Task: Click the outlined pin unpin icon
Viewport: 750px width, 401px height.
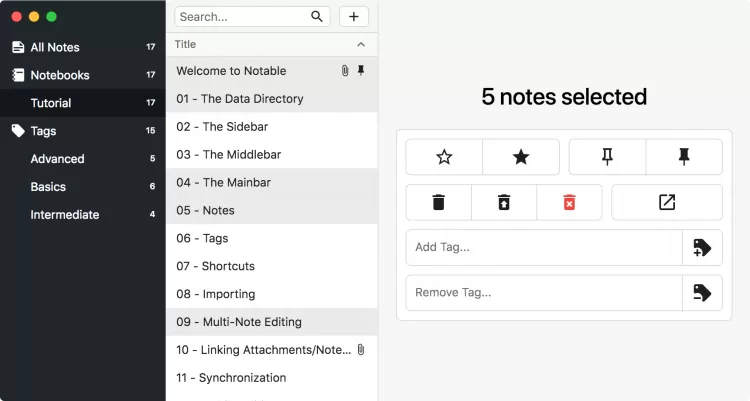Action: point(607,157)
